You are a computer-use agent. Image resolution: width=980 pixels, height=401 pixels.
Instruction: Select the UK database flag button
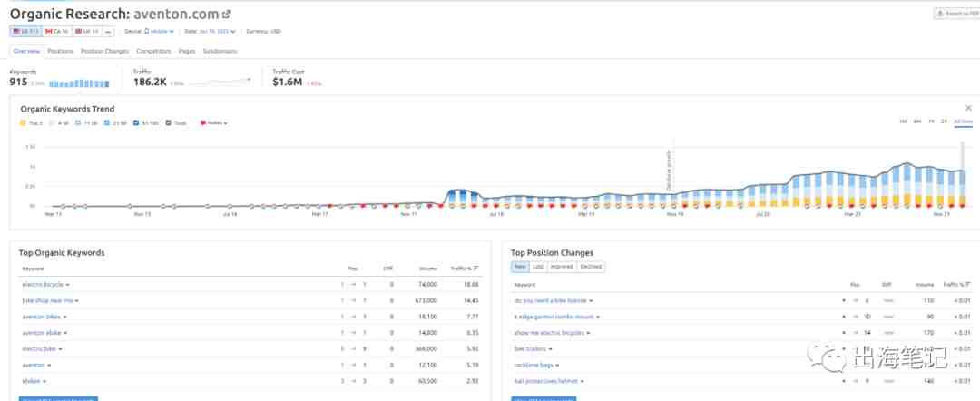86,31
